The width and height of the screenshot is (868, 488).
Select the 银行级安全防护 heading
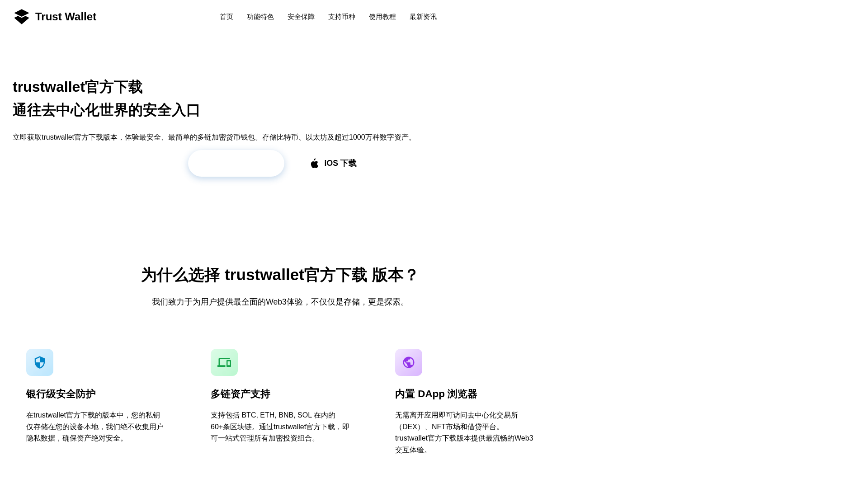[61, 394]
